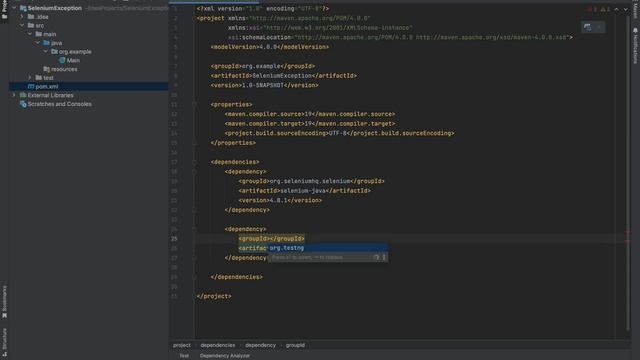Expand the .idea folder arrow

click(22, 17)
